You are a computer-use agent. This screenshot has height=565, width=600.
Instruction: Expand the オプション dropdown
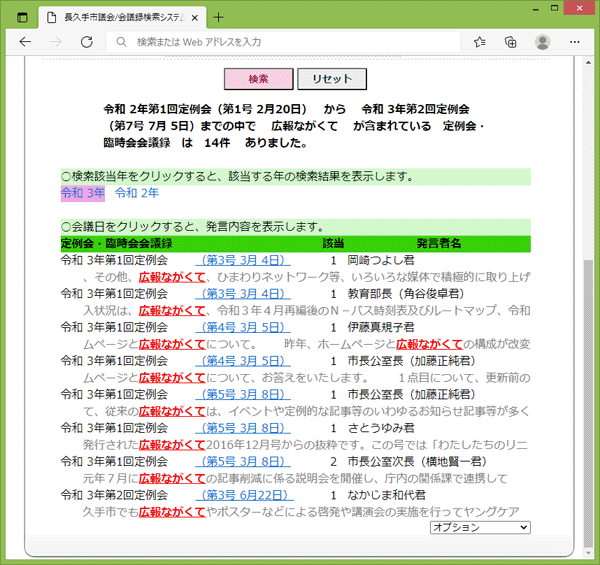(x=480, y=528)
